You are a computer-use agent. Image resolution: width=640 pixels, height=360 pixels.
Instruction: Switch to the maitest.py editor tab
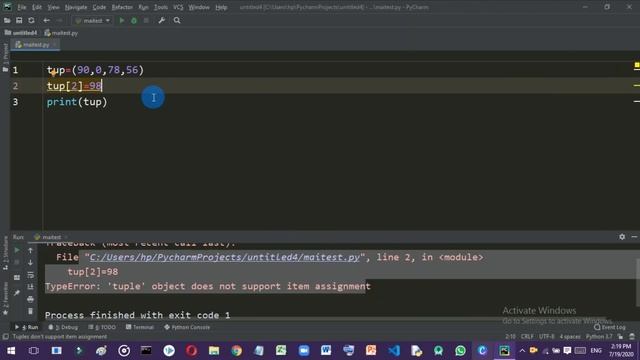click(35, 44)
